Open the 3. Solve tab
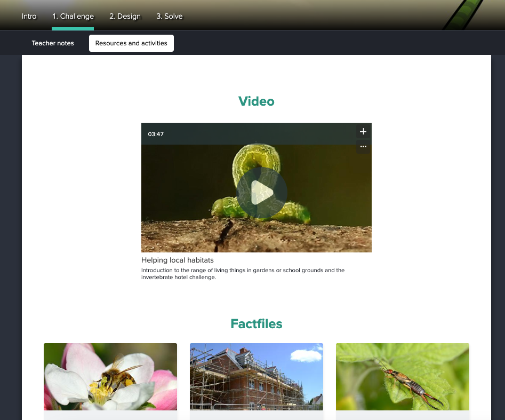 169,16
